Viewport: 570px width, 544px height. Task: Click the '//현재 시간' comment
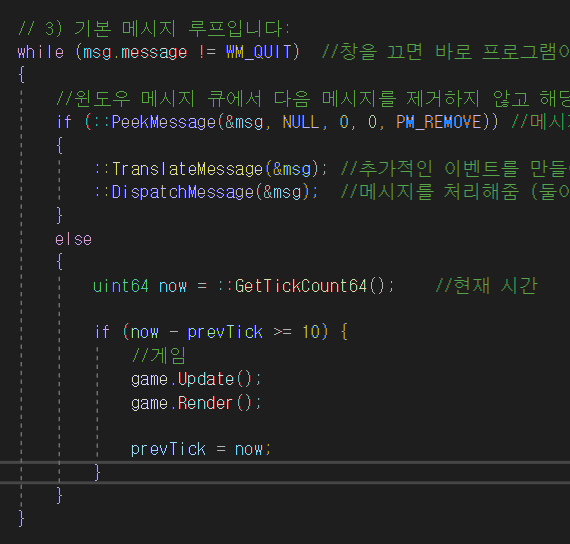pos(486,285)
